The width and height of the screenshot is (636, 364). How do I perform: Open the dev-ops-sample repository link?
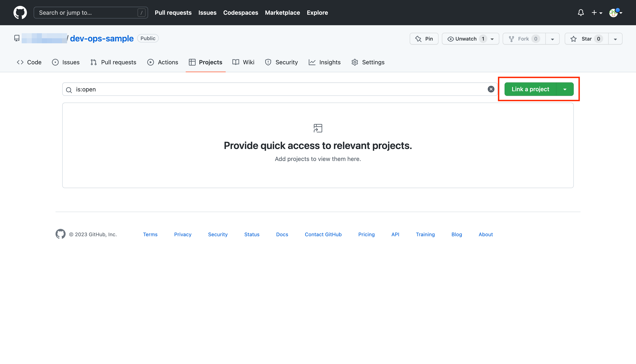tap(102, 38)
